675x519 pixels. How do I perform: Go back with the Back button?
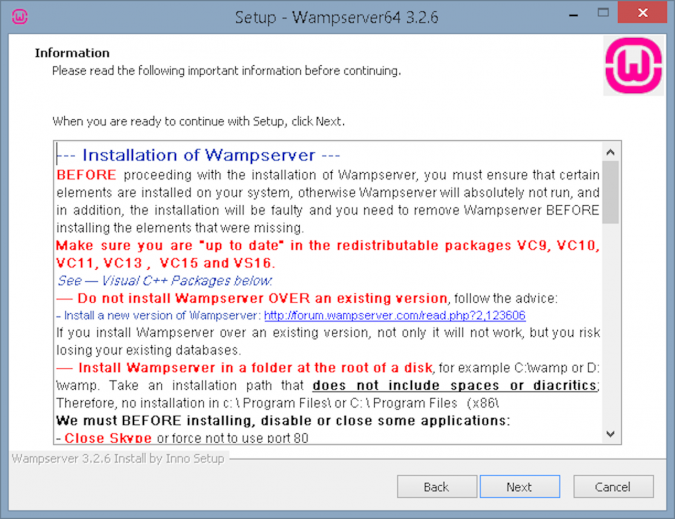436,487
